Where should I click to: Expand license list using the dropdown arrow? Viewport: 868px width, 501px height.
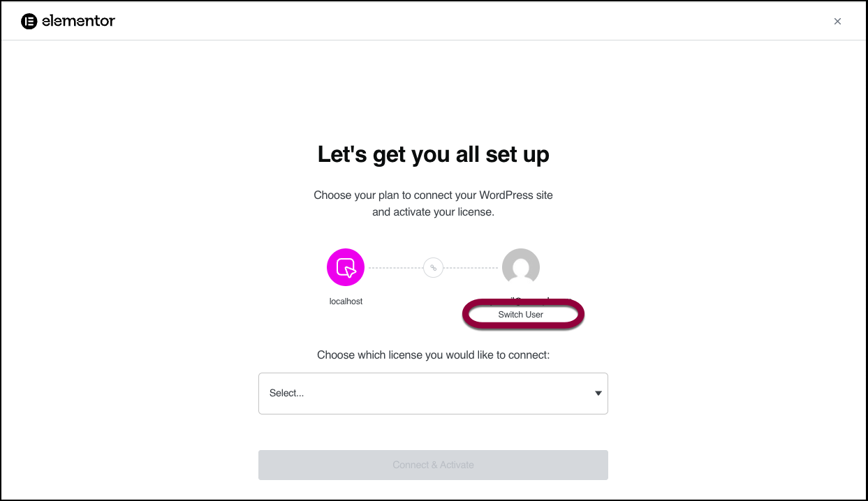(598, 394)
